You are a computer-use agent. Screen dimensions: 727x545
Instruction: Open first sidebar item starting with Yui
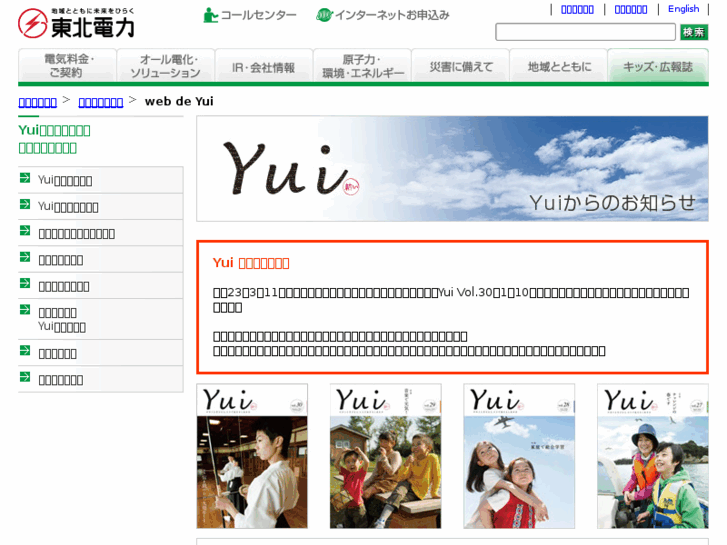[65, 180]
